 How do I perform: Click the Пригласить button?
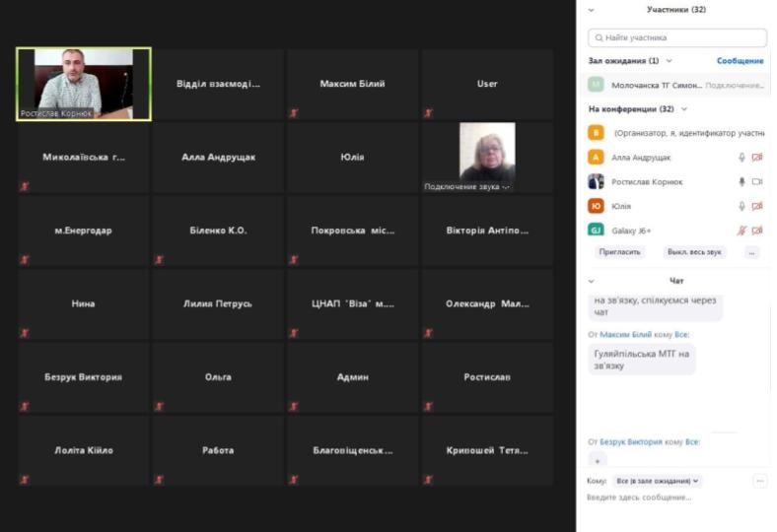[619, 252]
